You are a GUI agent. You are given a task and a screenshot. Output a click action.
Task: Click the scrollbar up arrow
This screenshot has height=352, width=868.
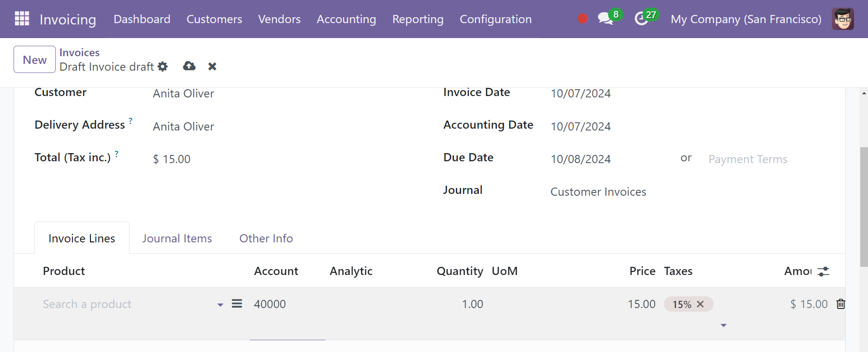tap(864, 93)
